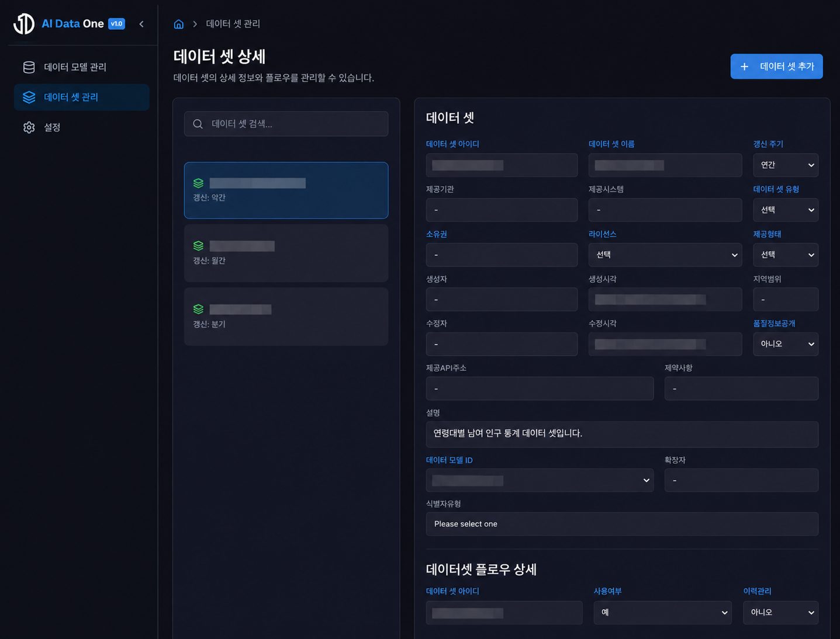Screen dimensions: 840x639
Task: Click the 데이터 셋 아이디 field in 데이터 셋 section
Action: coord(502,165)
